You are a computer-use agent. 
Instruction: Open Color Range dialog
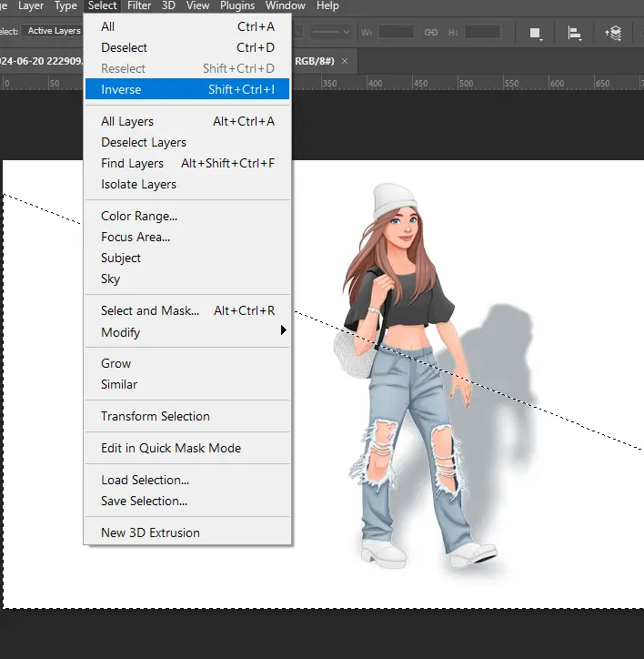click(187, 216)
